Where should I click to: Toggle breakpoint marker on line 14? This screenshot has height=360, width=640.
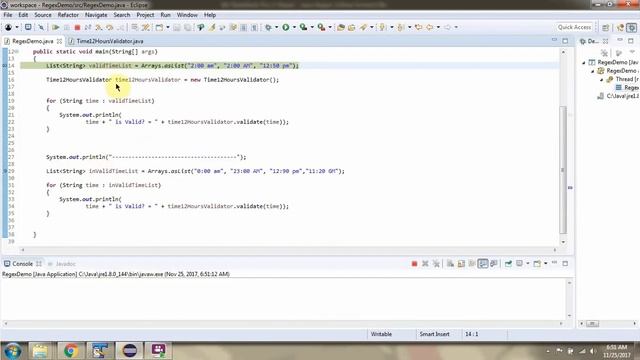click(4, 66)
